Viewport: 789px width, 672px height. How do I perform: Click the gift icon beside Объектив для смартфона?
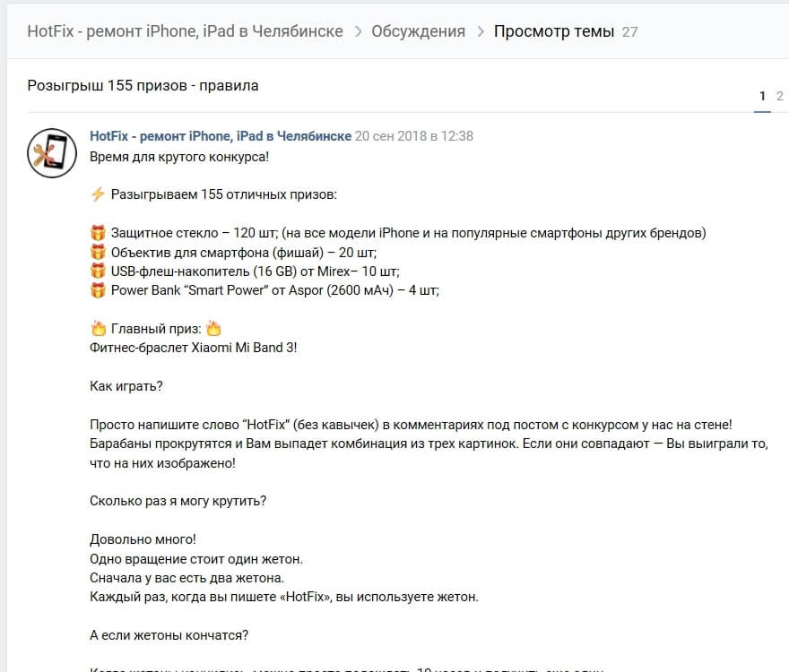pos(99,252)
